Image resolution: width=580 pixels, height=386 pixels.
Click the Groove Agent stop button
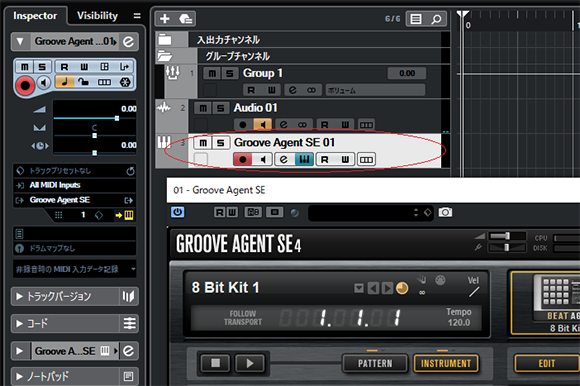(x=215, y=363)
